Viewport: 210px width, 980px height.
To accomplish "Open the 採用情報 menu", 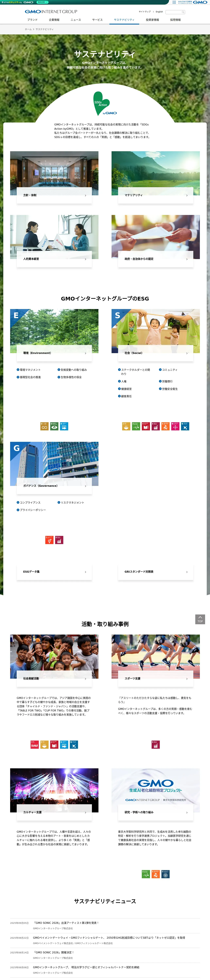I will 176,20.
